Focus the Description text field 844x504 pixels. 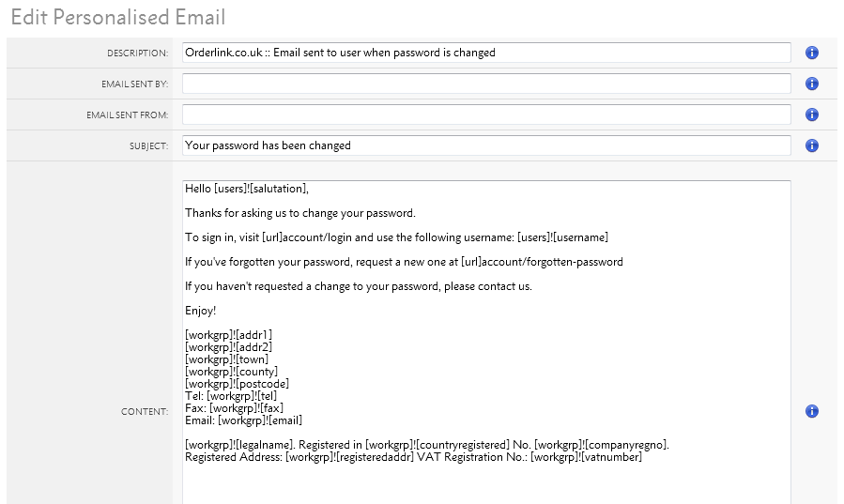pos(486,53)
